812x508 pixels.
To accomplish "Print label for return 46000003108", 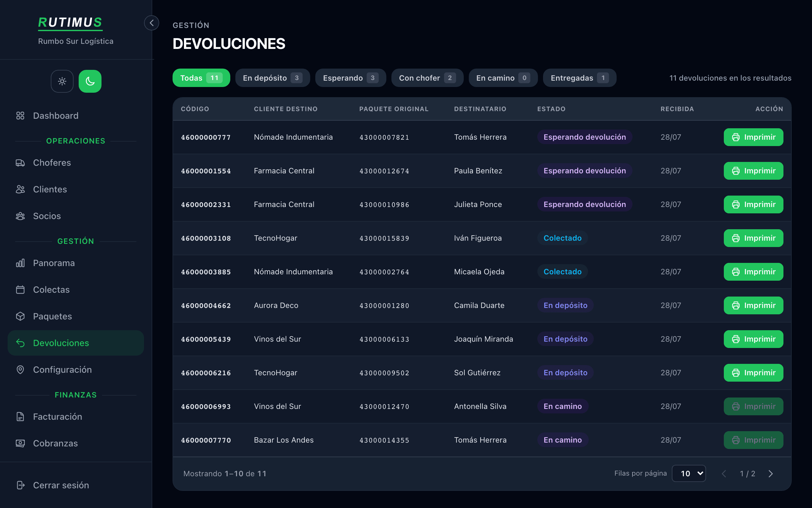I will click(753, 238).
